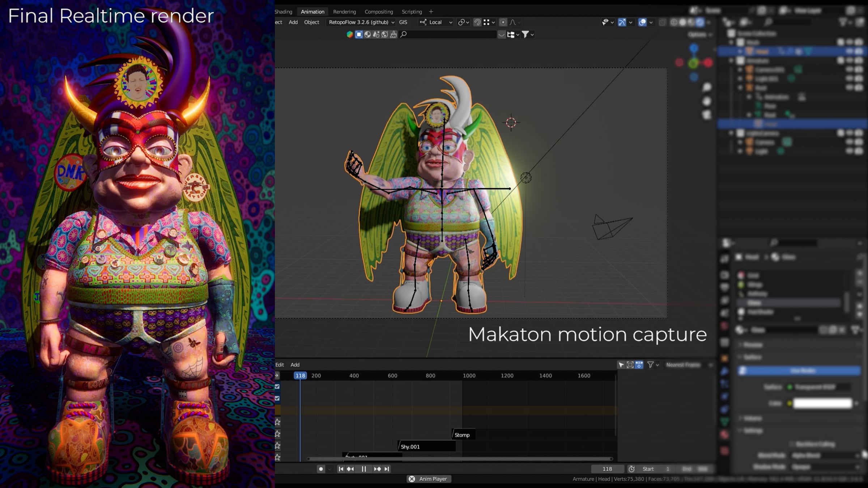Jump to the next keyframe
Image resolution: width=868 pixels, height=488 pixels.
pos(377,469)
